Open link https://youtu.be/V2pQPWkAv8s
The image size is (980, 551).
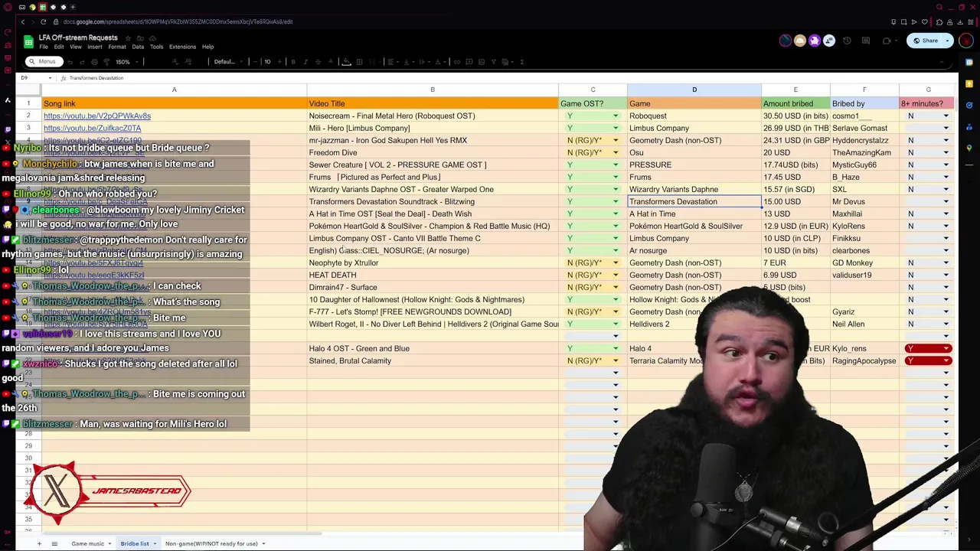pos(97,116)
